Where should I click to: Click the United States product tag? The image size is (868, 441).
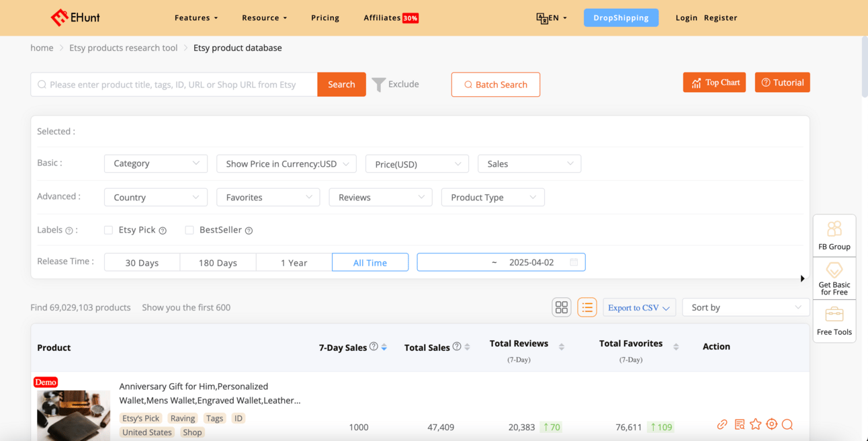[147, 432]
